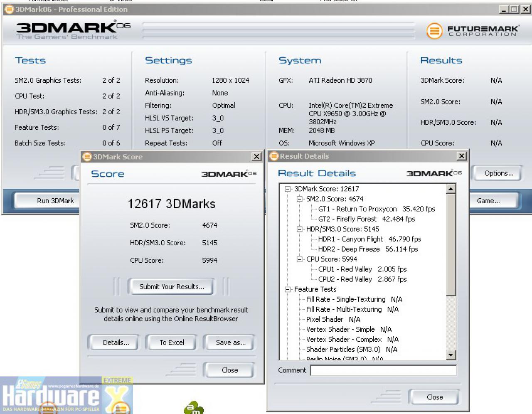532x414 pixels.
Task: Click the Filtering value Optimal
Action: 223,106
